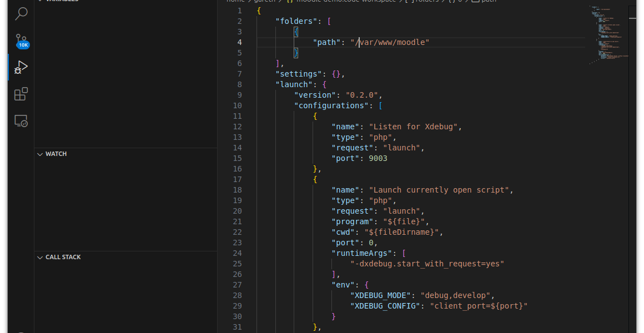Click the minimap code overview
This screenshot has height=333, width=644.
pos(608,35)
